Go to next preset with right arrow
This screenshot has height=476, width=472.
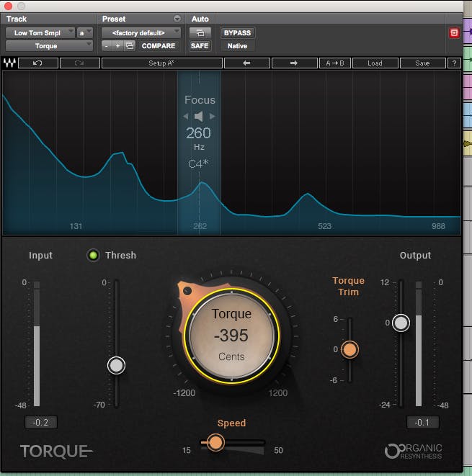[x=293, y=63]
